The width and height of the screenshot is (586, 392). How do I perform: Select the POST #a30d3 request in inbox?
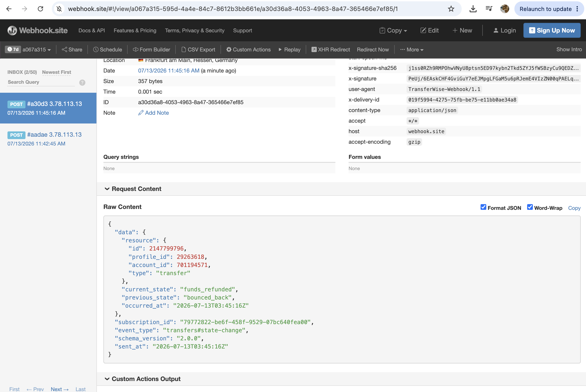pyautogui.click(x=48, y=108)
